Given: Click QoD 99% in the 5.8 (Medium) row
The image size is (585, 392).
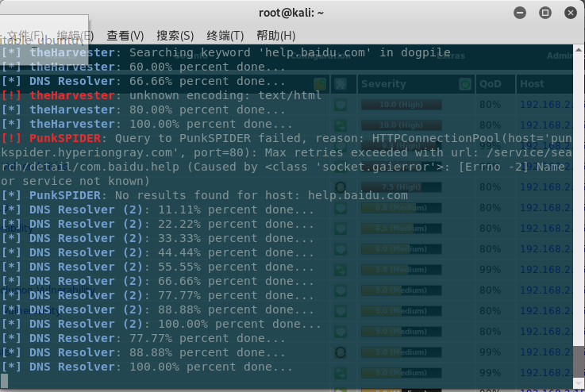Looking at the screenshot, I should pyautogui.click(x=491, y=270).
